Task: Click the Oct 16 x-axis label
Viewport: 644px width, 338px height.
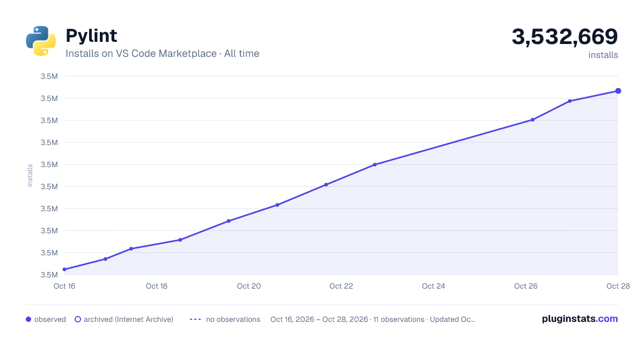Action: (64, 286)
